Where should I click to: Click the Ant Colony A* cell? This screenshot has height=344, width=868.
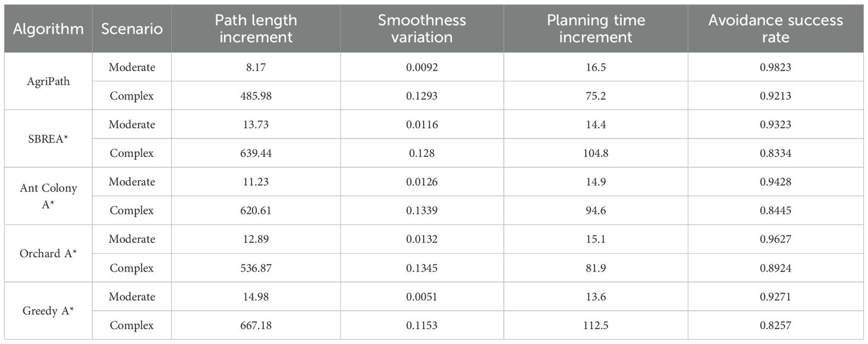point(48,196)
